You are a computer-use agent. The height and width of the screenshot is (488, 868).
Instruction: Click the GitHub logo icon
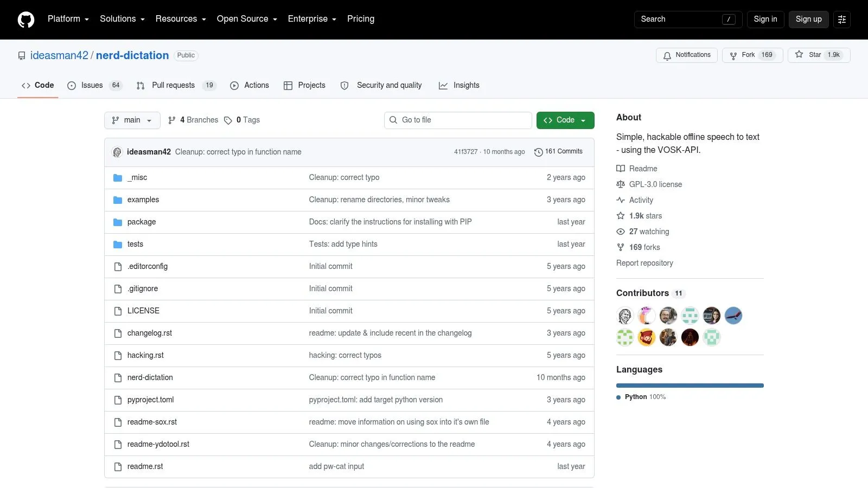25,20
